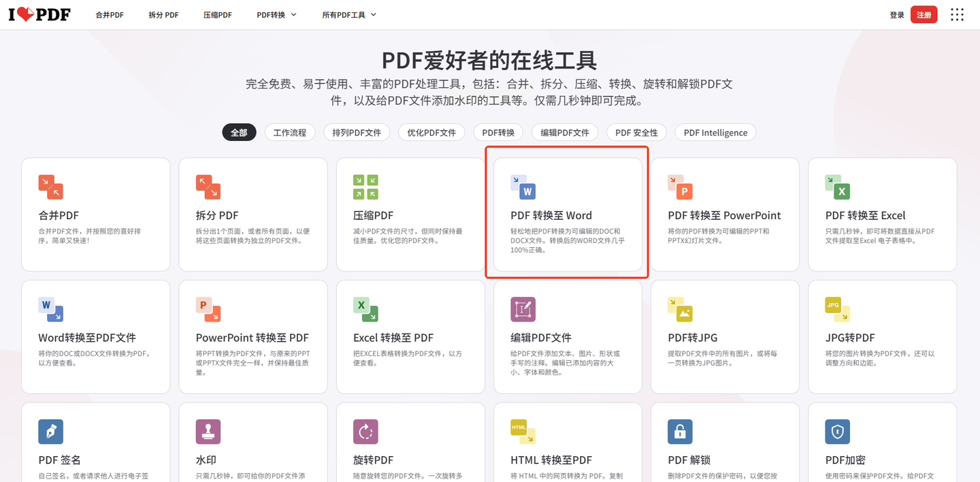Click the iLovePDF logo

pos(39,14)
